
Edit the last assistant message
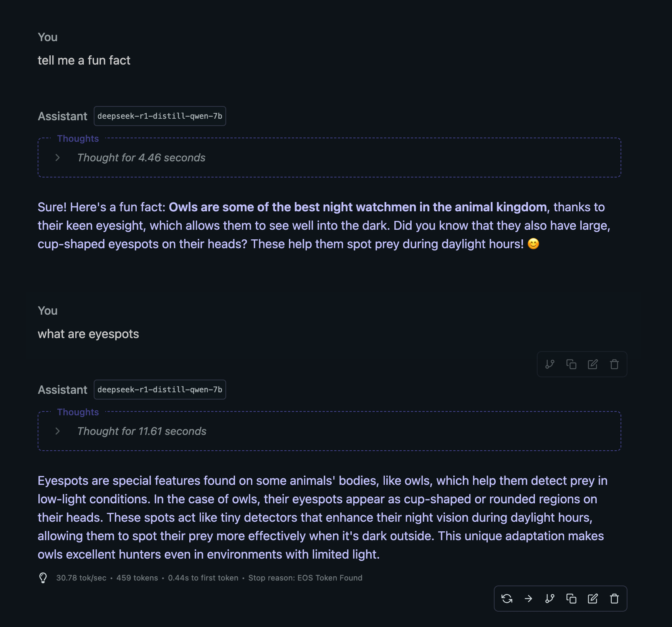tap(593, 599)
